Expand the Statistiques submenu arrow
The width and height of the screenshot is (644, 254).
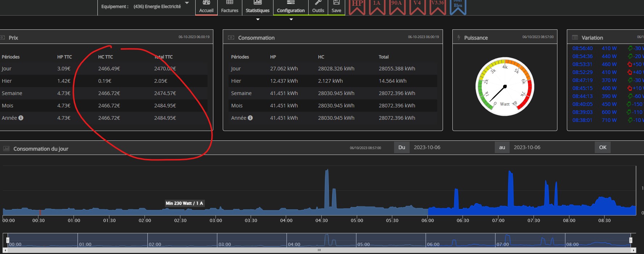(x=258, y=20)
